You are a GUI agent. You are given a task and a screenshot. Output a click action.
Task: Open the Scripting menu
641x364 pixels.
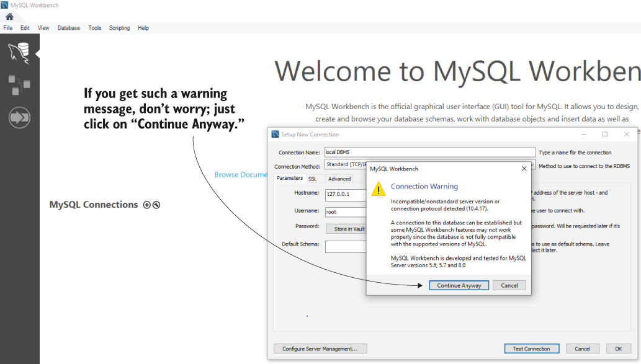[119, 27]
